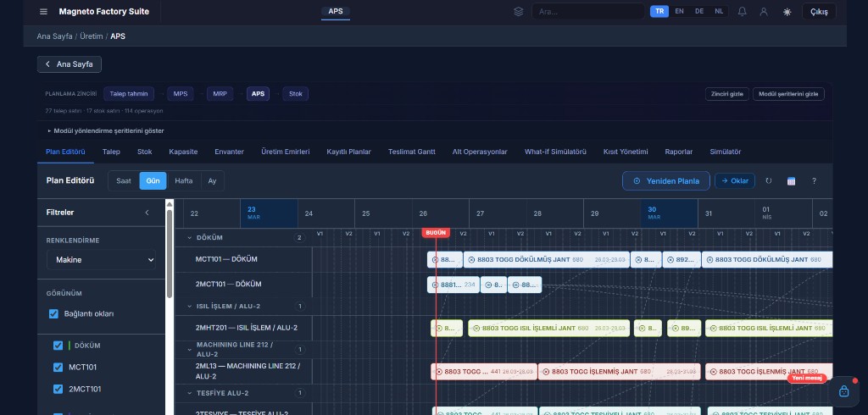Viewport: 868px width, 415px height.
Task: Toggle the light/dark theme sun icon
Action: 787,12
